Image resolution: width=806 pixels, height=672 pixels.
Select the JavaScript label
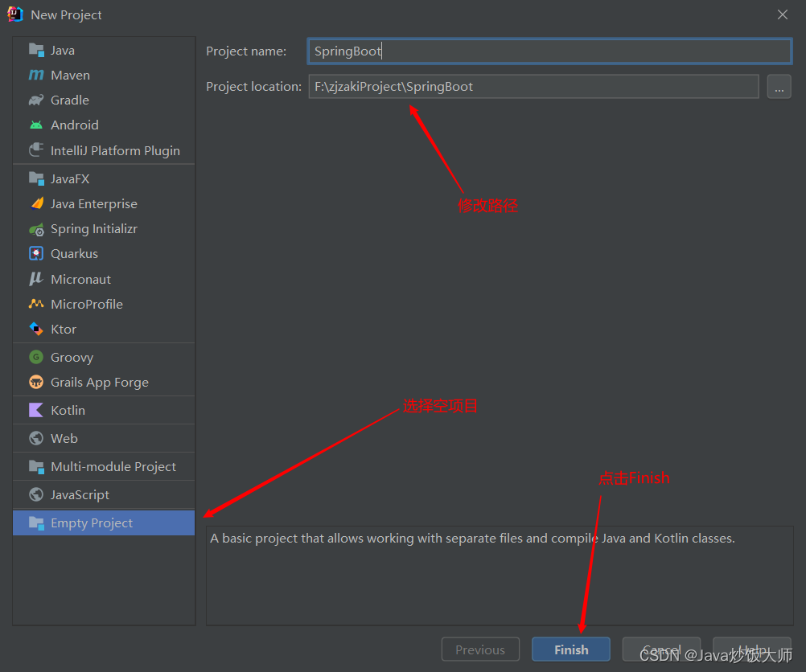pos(80,494)
